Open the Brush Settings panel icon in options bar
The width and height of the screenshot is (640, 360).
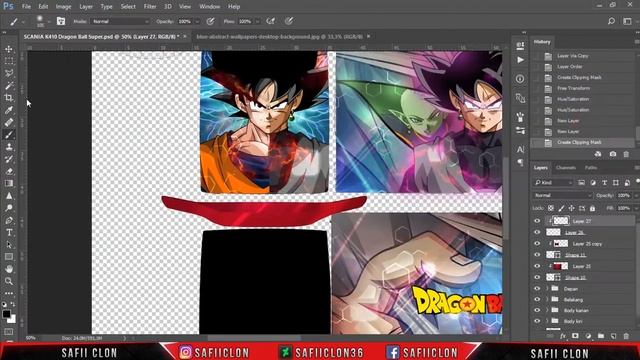(x=61, y=21)
